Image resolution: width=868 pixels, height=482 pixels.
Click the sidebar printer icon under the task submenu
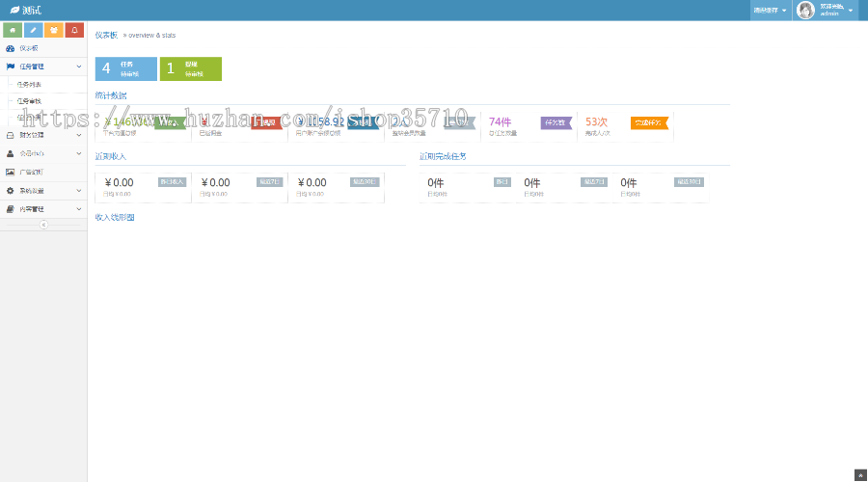(10, 135)
